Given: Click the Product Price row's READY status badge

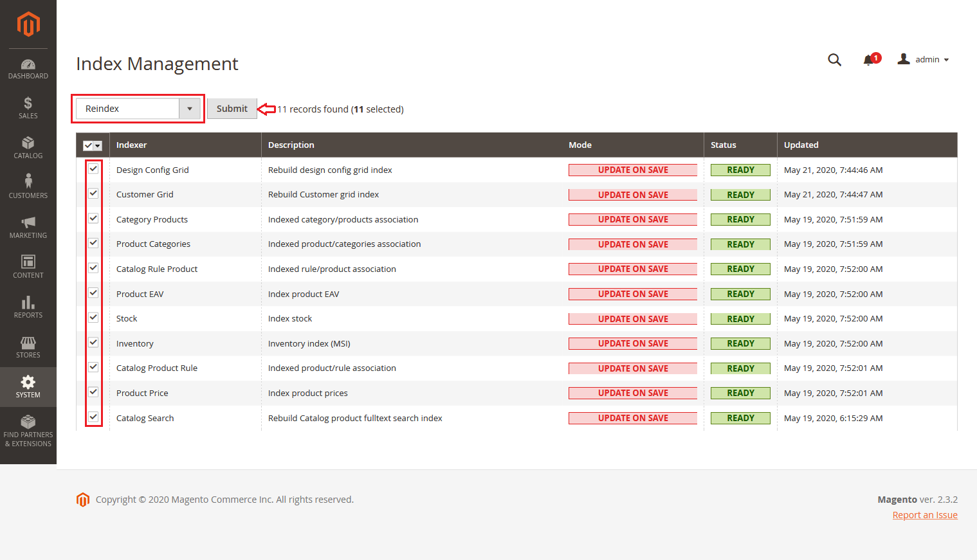Looking at the screenshot, I should click(740, 393).
